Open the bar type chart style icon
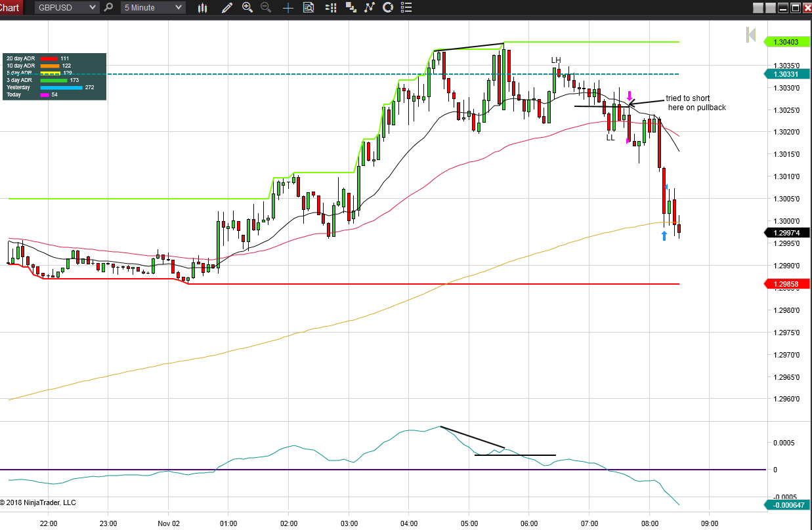 [x=202, y=8]
